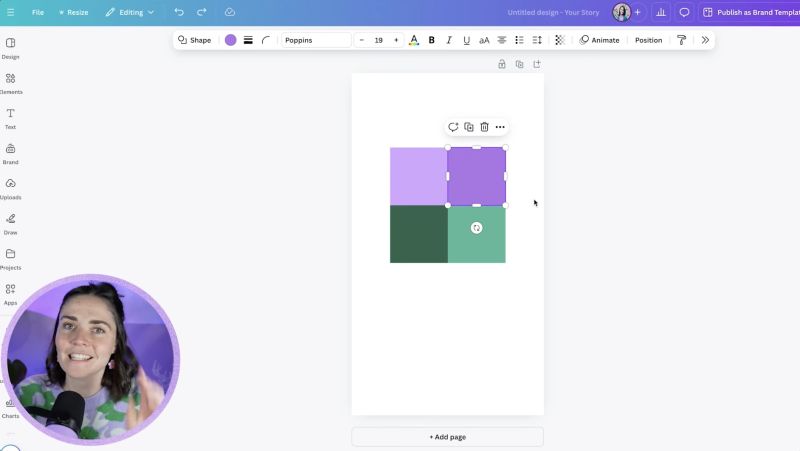Open the Brand panel
The image size is (800, 451).
[x=10, y=154]
